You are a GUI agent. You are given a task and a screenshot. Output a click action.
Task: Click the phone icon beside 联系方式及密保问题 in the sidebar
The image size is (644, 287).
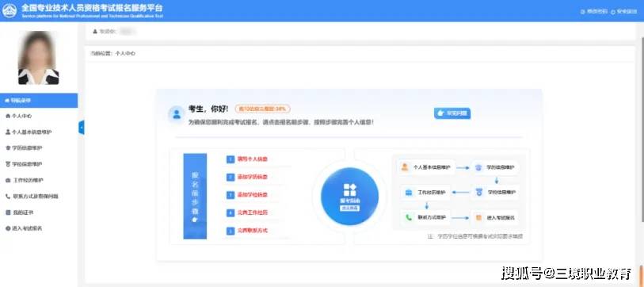7,197
